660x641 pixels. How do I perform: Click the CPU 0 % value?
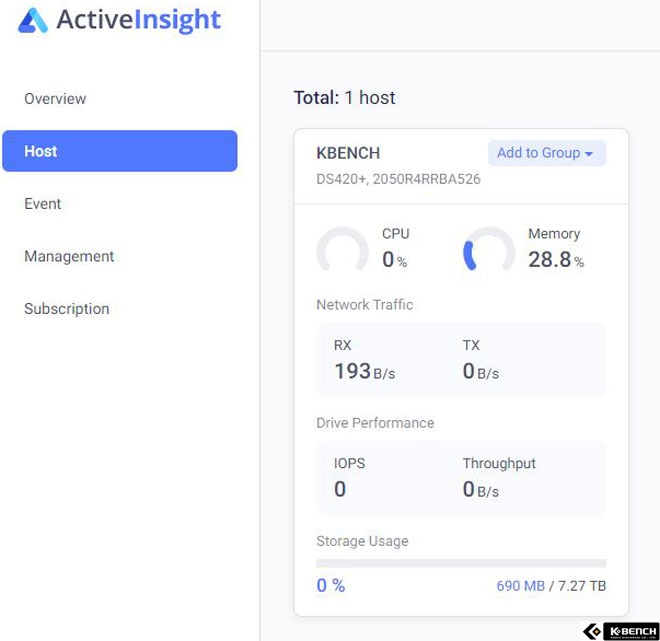pos(394,259)
